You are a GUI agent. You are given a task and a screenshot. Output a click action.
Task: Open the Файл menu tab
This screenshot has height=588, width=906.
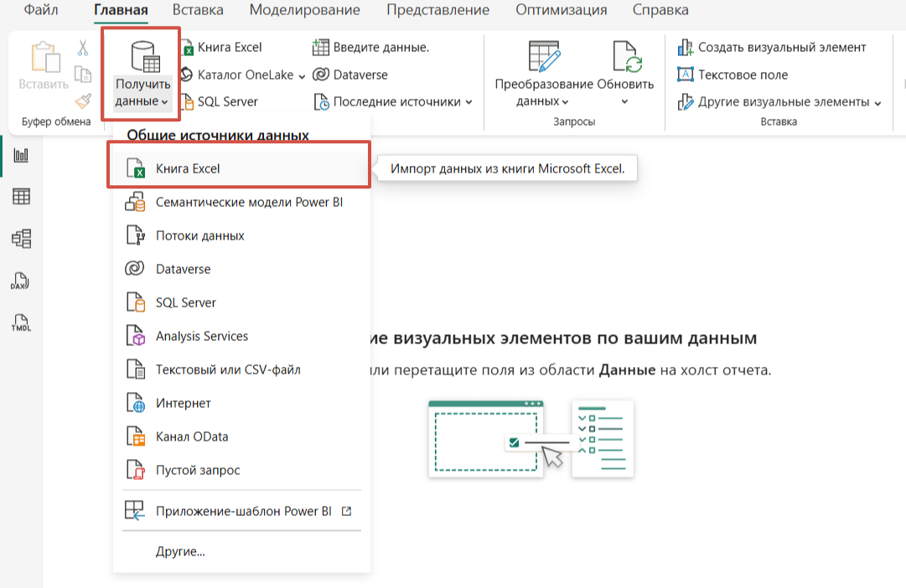coord(40,10)
